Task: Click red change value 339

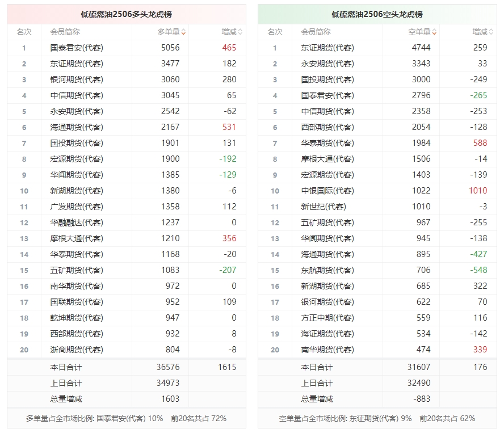Action: point(480,350)
